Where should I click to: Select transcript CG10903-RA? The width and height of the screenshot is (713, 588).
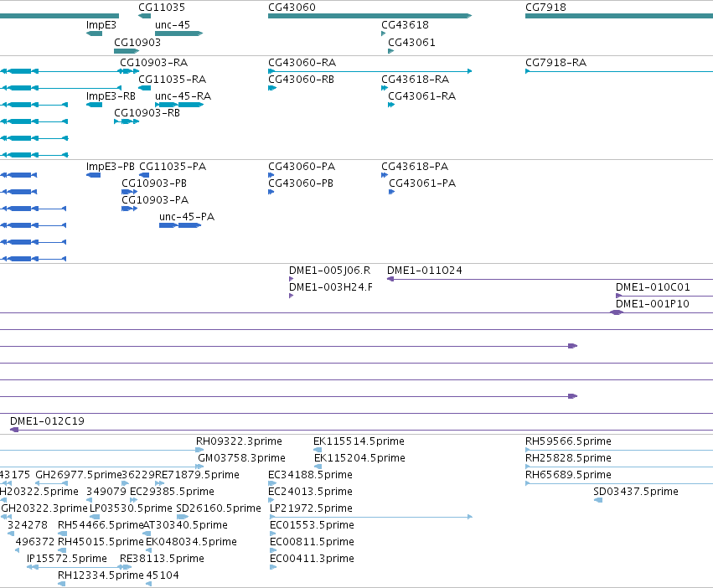click(153, 62)
